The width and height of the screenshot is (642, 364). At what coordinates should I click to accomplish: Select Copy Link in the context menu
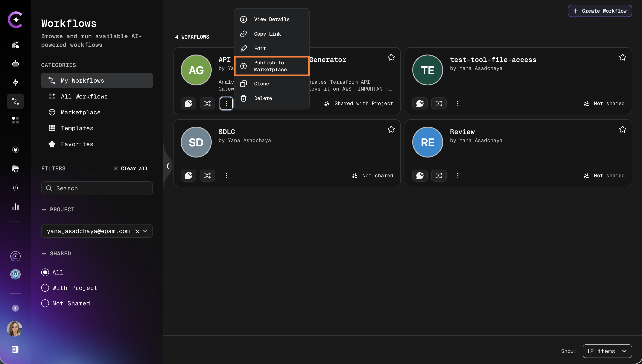tap(272, 34)
